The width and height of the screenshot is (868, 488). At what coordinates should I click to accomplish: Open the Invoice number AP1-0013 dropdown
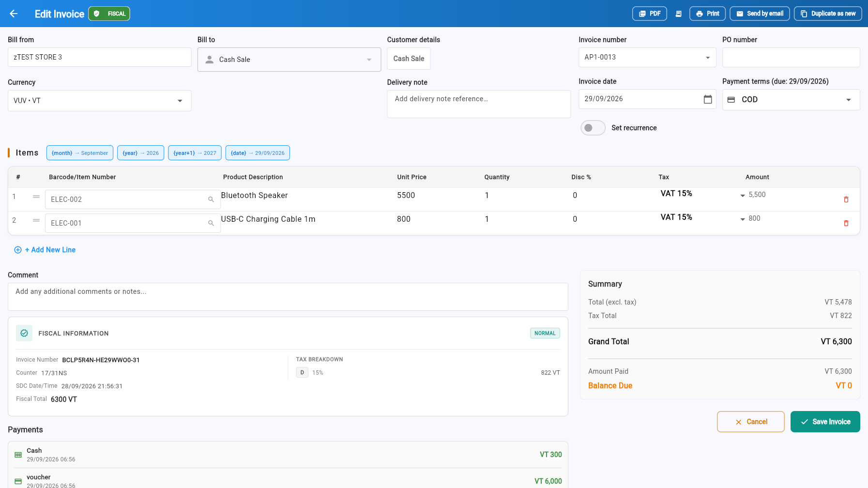click(647, 57)
